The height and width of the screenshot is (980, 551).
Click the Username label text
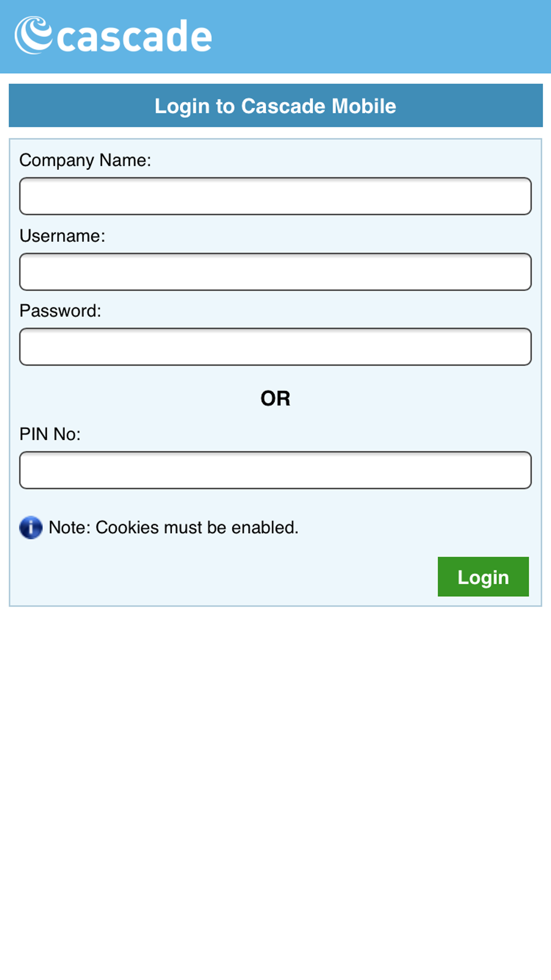(x=63, y=236)
